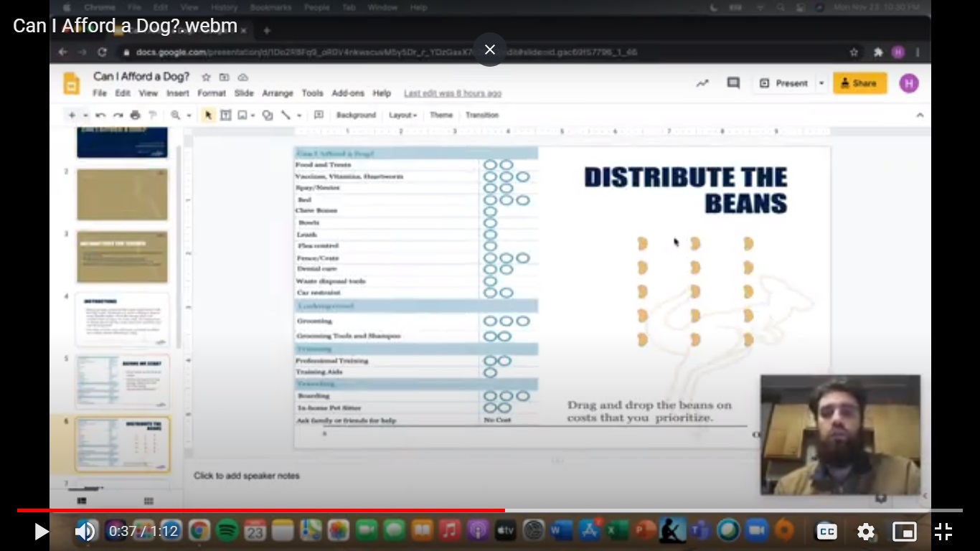The height and width of the screenshot is (551, 980).
Task: Add a new slide with the plus button
Action: [71, 115]
